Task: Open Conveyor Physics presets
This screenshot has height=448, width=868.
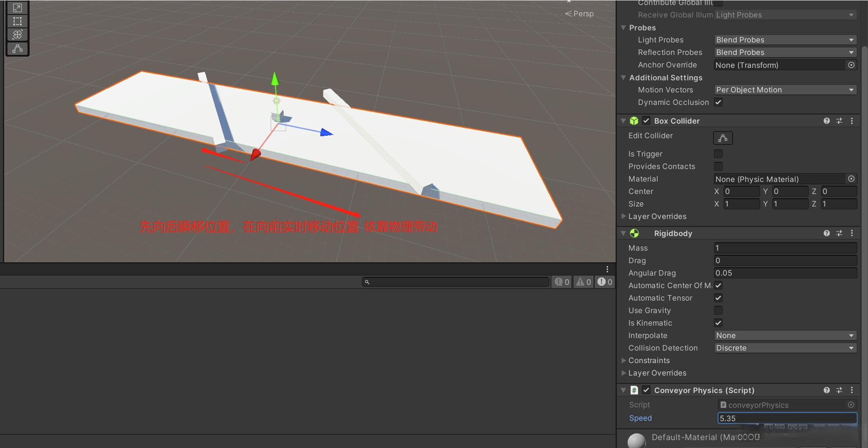Action: [x=839, y=390]
